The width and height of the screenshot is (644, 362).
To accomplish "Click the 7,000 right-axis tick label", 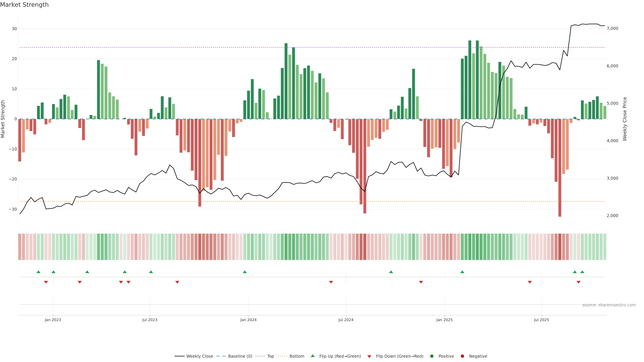I will click(x=612, y=28).
